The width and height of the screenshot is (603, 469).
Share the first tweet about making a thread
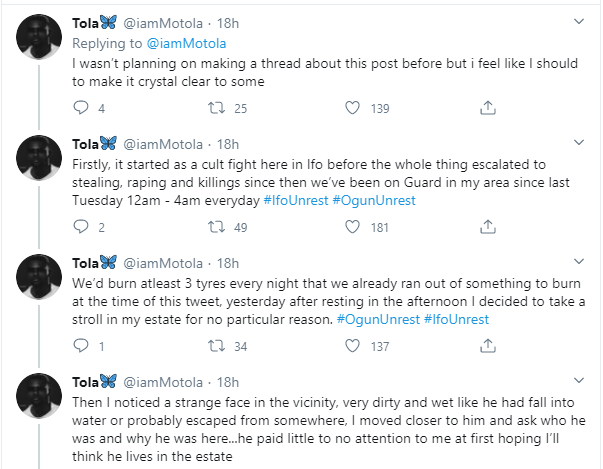[x=487, y=107]
